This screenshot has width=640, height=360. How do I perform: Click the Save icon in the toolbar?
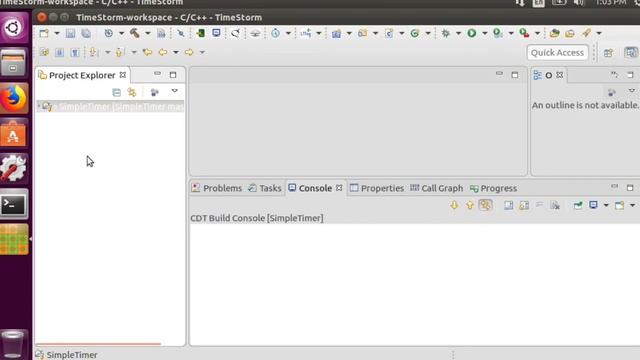pos(70,33)
